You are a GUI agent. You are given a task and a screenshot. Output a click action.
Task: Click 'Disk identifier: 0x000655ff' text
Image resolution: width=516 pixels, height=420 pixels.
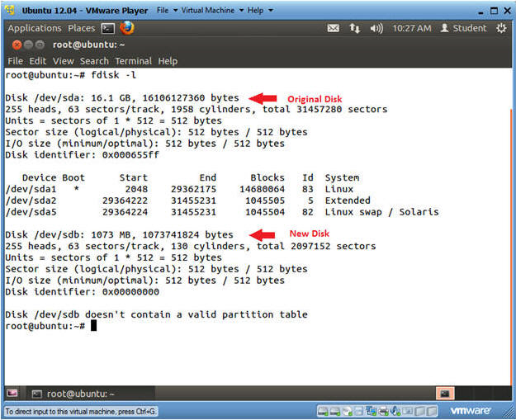point(82,155)
